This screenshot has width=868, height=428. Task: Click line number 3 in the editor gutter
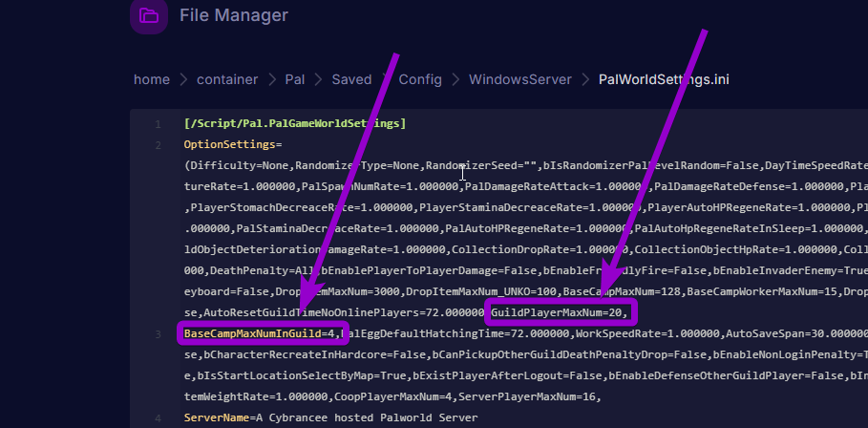pos(158,333)
